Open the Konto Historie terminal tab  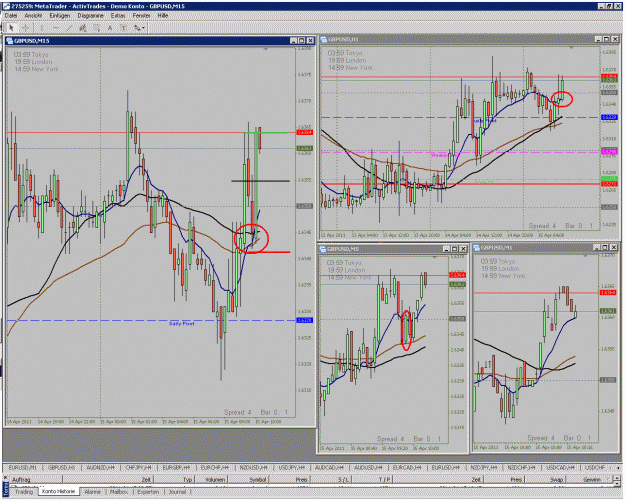[59, 491]
